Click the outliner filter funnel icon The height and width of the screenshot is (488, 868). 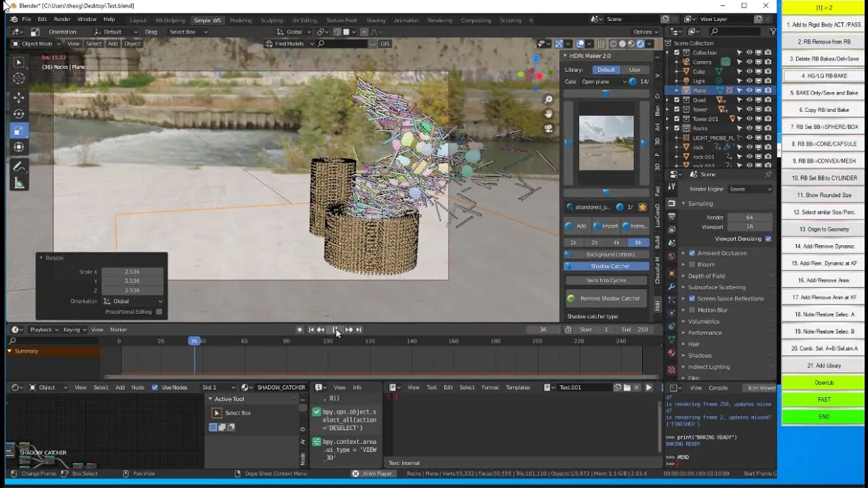(x=772, y=31)
